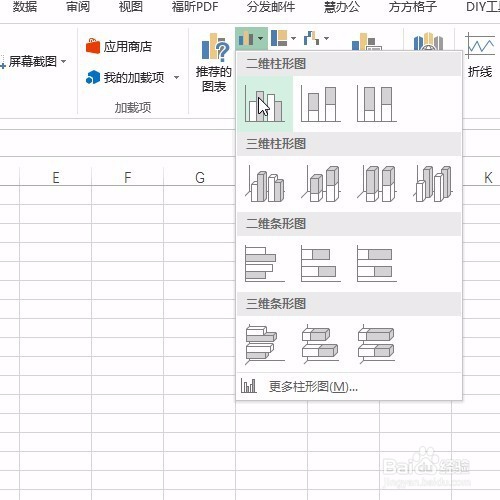Expand the 屏幕截图 dropdown
Screen dimensions: 500x500
point(63,61)
